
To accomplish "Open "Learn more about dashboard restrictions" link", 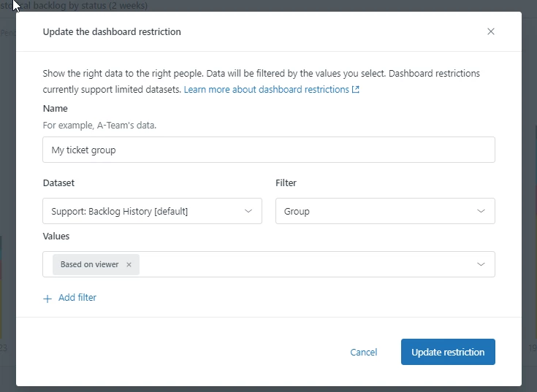I will click(267, 90).
